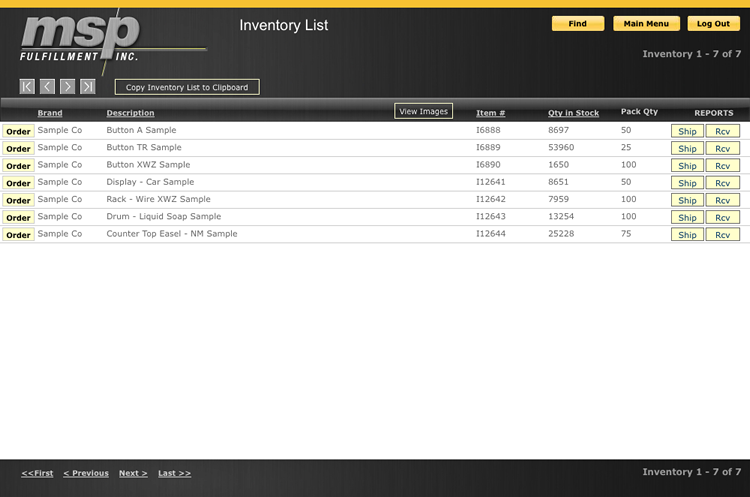Go to the Main Menu
This screenshot has height=497, width=750.
pyautogui.click(x=646, y=23)
